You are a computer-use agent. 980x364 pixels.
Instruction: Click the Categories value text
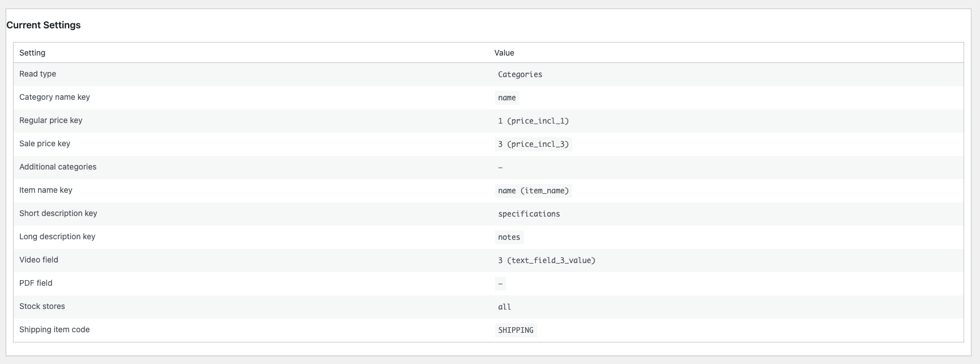click(x=520, y=74)
